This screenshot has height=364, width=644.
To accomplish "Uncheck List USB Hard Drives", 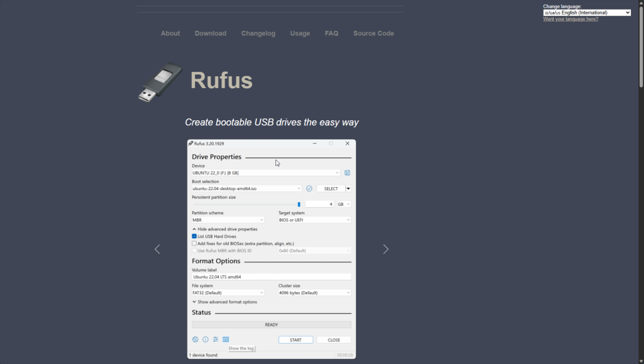I will [194, 236].
